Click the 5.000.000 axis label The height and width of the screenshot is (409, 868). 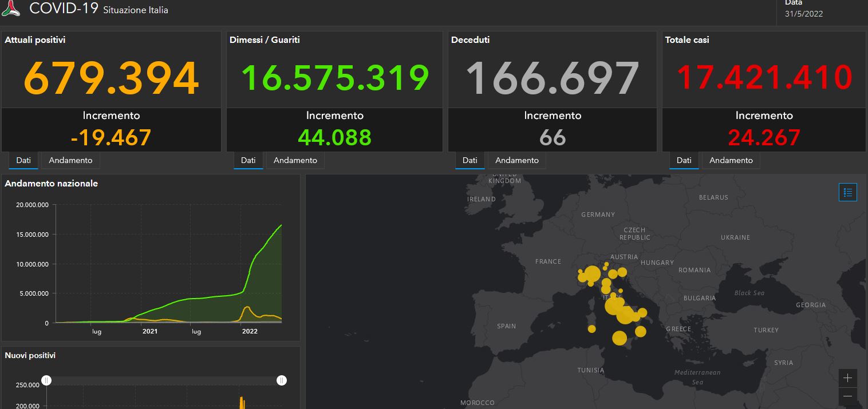(x=35, y=294)
